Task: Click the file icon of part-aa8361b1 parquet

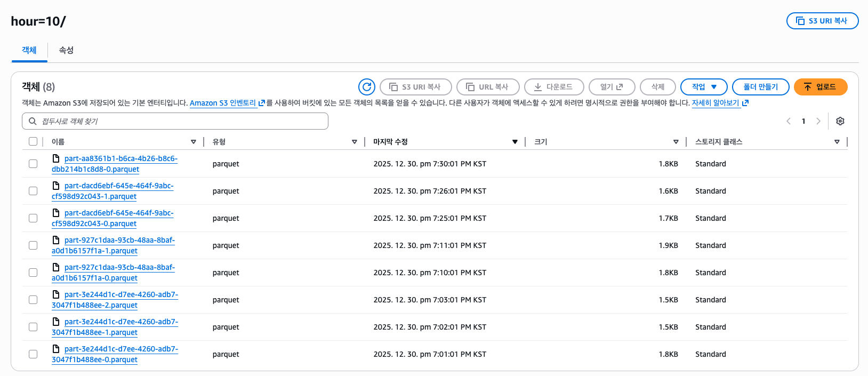Action: pyautogui.click(x=56, y=158)
